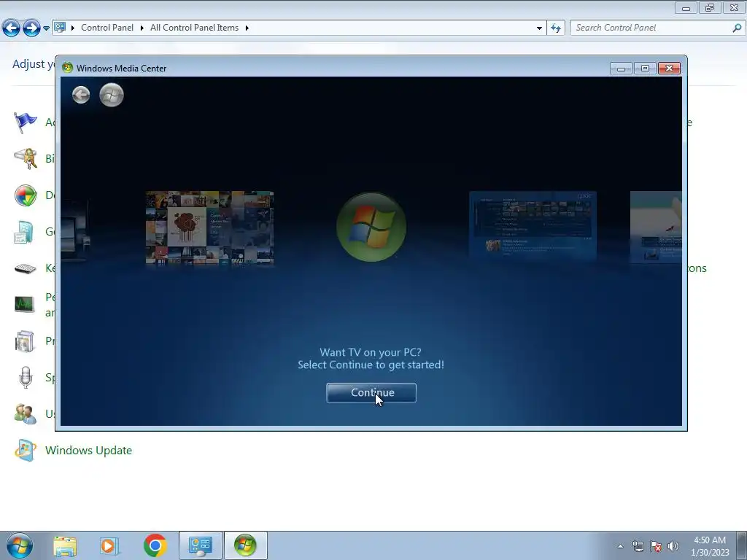This screenshot has width=747, height=560.
Task: Show hidden tray icons arrow
Action: pos(620,547)
